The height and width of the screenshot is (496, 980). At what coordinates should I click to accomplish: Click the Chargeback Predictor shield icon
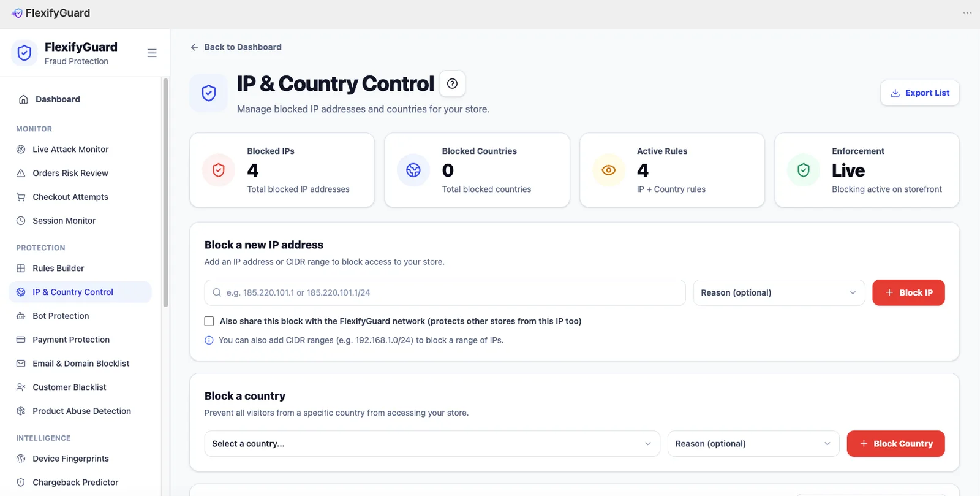(x=21, y=483)
